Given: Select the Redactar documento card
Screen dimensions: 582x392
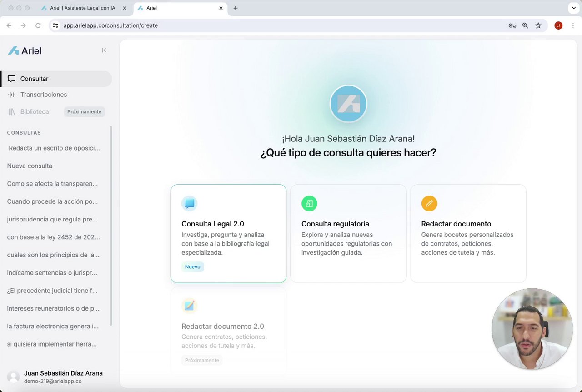Looking at the screenshot, I should [468, 233].
